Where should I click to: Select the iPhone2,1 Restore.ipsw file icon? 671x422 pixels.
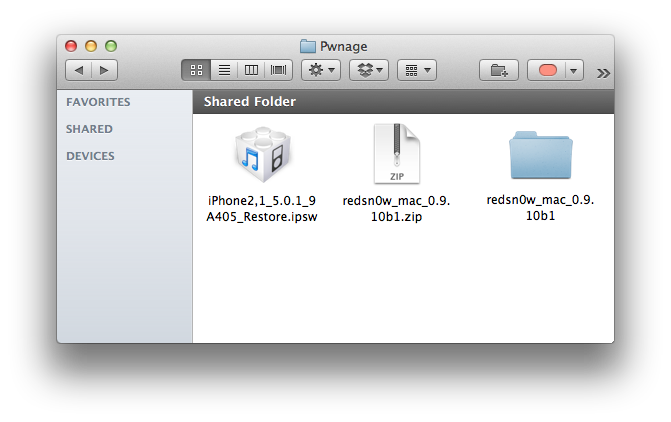point(262,155)
